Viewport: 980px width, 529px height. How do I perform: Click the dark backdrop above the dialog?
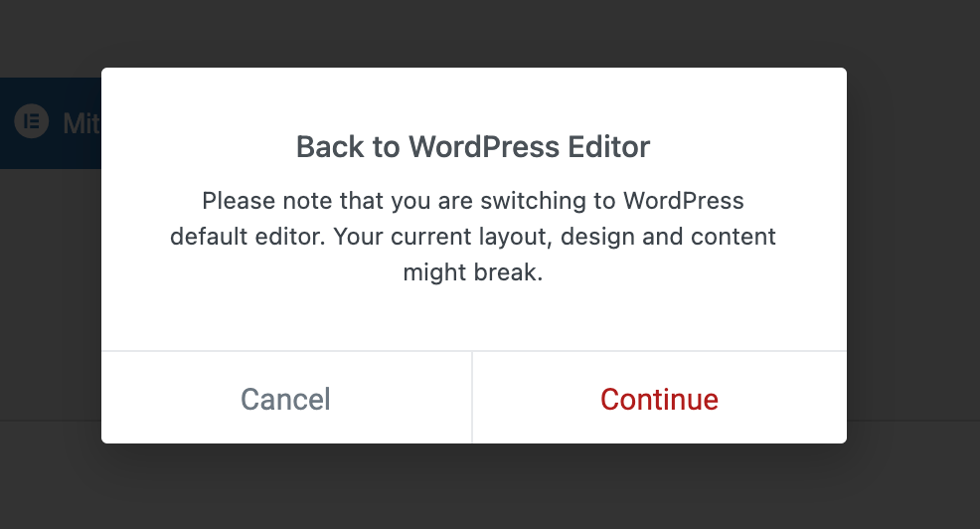(x=473, y=32)
